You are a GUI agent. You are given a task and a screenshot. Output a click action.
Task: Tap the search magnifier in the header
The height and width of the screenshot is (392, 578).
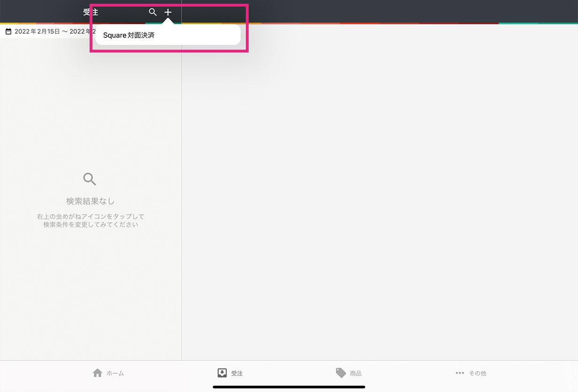pyautogui.click(x=152, y=12)
